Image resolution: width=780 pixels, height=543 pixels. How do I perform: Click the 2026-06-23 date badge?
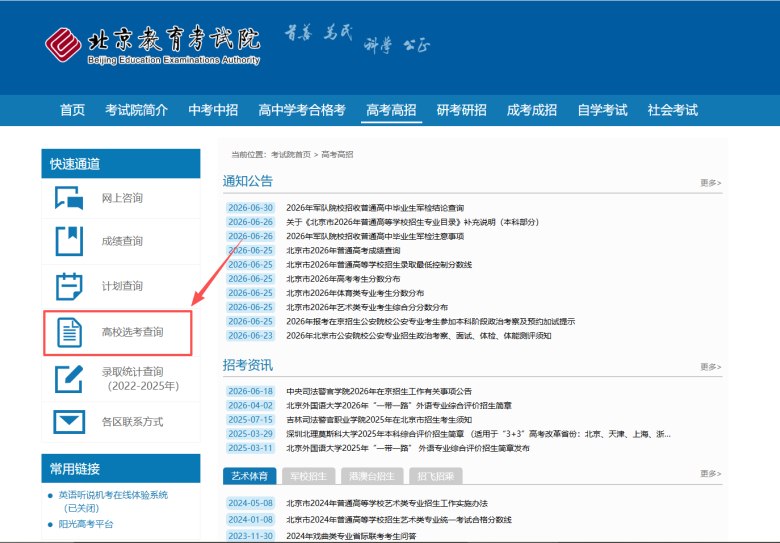click(250, 336)
